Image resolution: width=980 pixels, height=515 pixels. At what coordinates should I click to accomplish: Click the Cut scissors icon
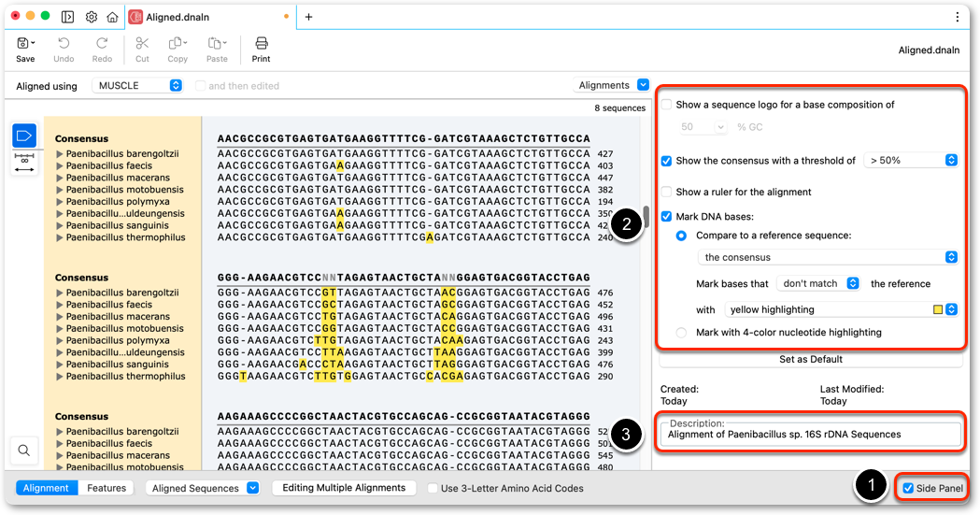pyautogui.click(x=143, y=43)
